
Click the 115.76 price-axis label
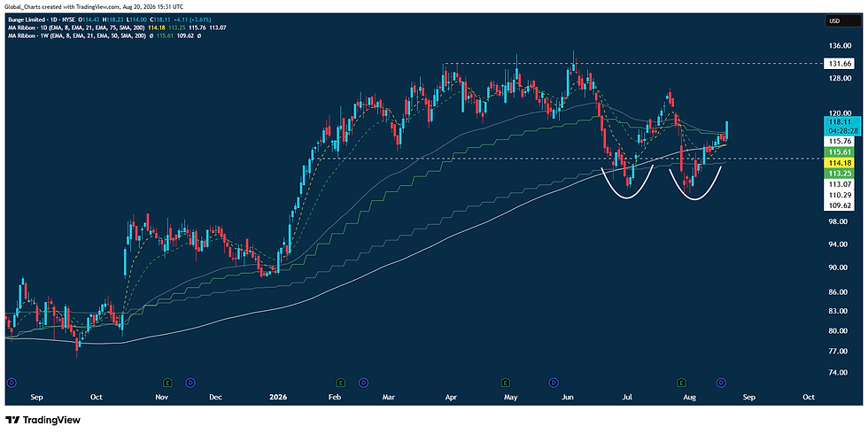841,141
